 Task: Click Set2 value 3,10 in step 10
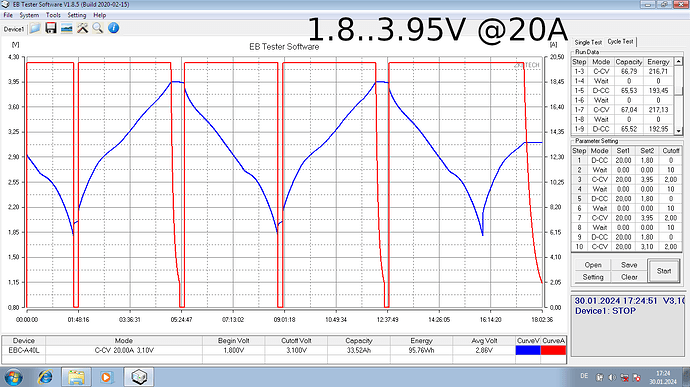647,247
